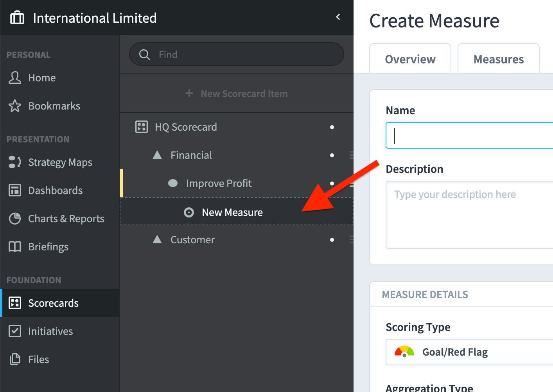Collapse the Financial perspective triangle
Viewport: 553px width, 392px height.
(x=157, y=155)
